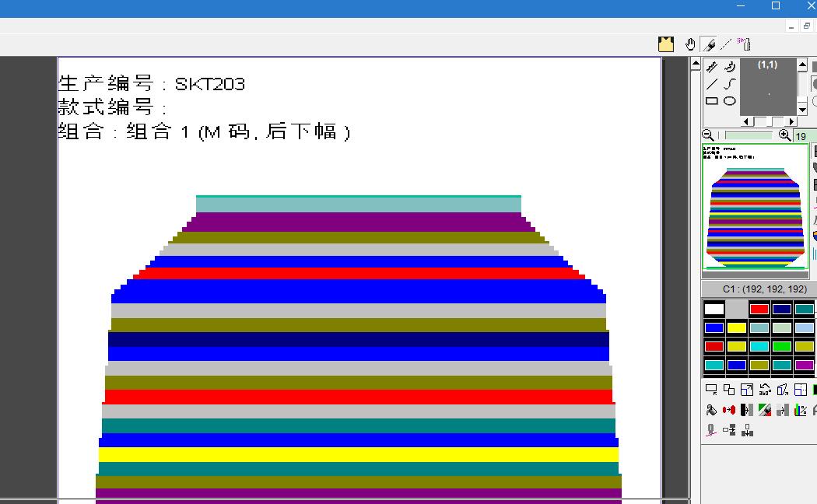Select the straight line shape tool
Viewport: 817px width, 504px height.
click(712, 84)
